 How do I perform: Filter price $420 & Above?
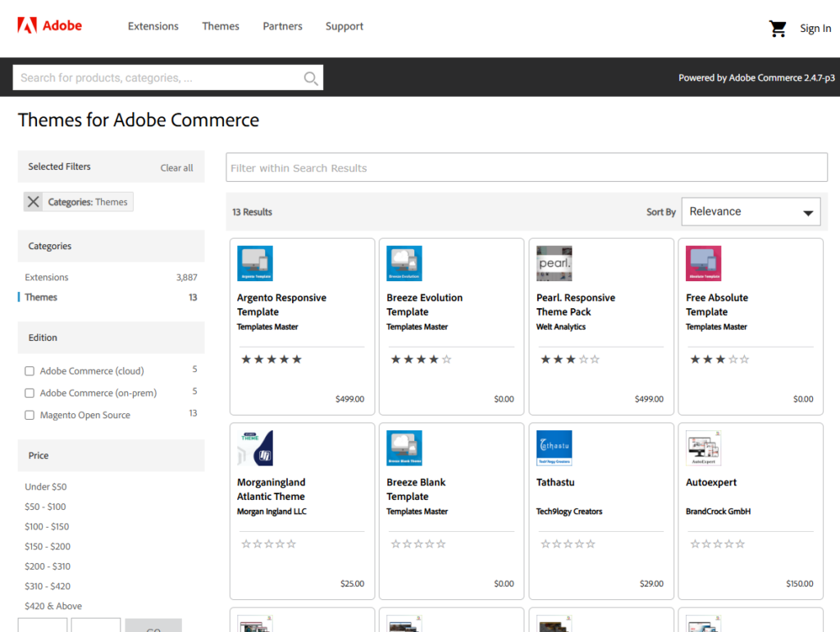tap(53, 606)
